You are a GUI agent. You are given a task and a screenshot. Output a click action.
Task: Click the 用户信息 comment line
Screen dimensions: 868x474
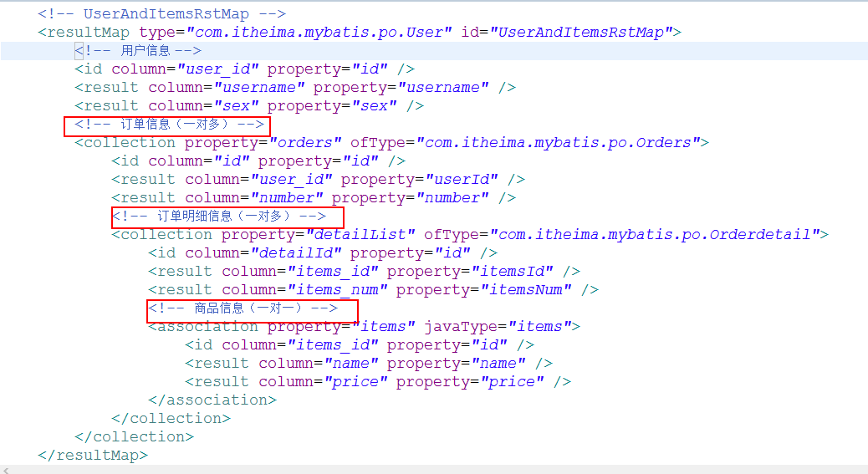(x=138, y=51)
